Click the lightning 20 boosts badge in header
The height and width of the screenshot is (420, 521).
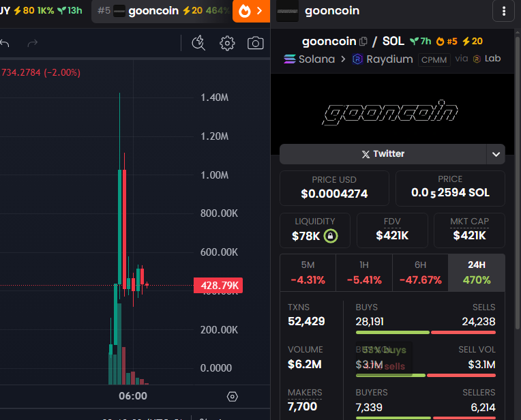pos(473,41)
